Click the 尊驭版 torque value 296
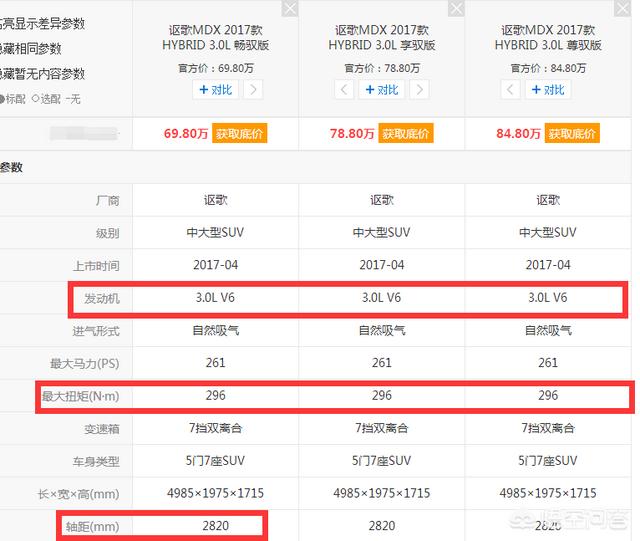The width and height of the screenshot is (640, 541). pyautogui.click(x=548, y=395)
